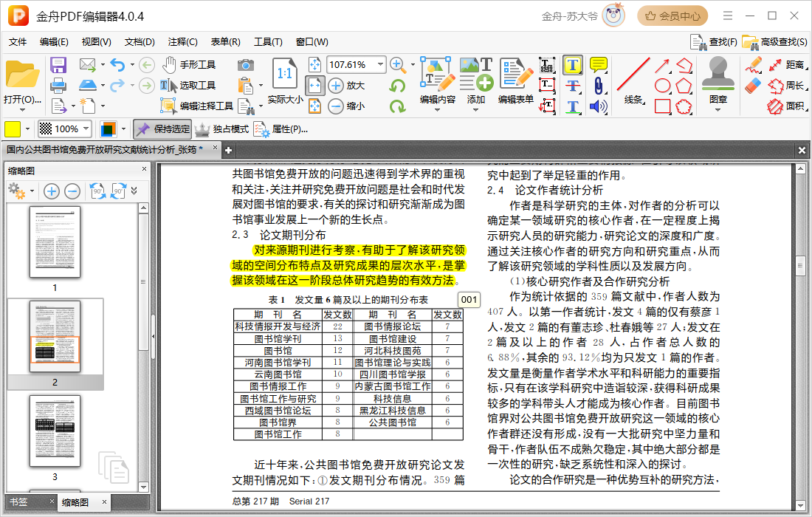This screenshot has width=812, height=517.
Task: Select the Selection tool (选取工具)
Action: tap(188, 86)
